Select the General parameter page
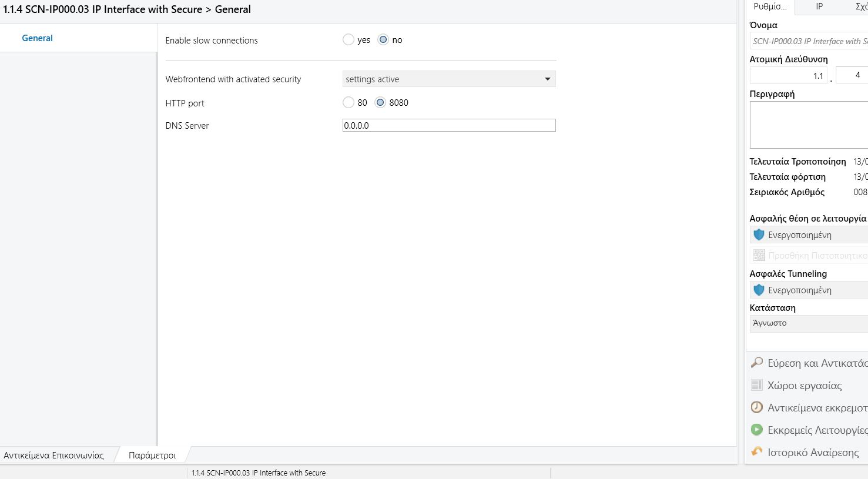This screenshot has height=479, width=868. [38, 38]
